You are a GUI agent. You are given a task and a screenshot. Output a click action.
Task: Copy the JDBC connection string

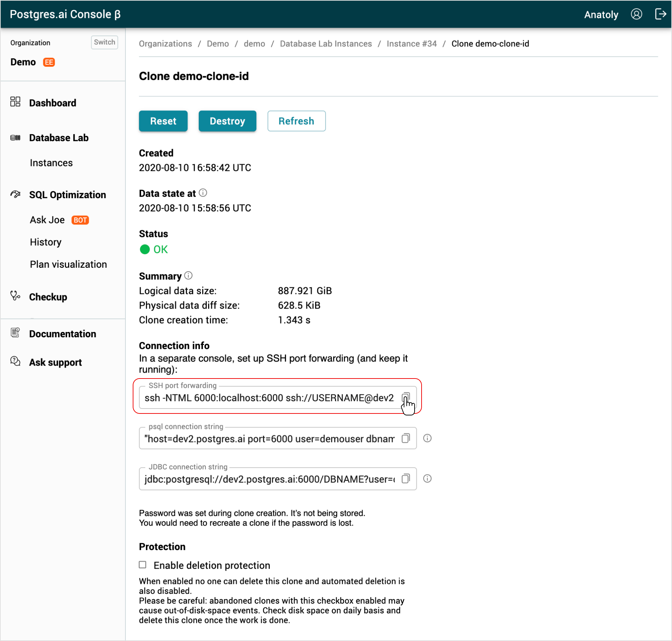pos(406,479)
